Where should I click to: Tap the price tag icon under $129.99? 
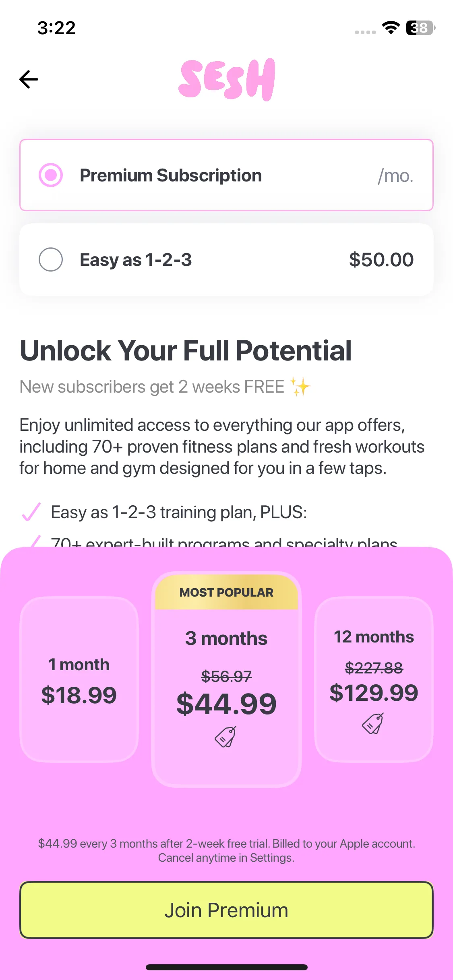pos(373,723)
